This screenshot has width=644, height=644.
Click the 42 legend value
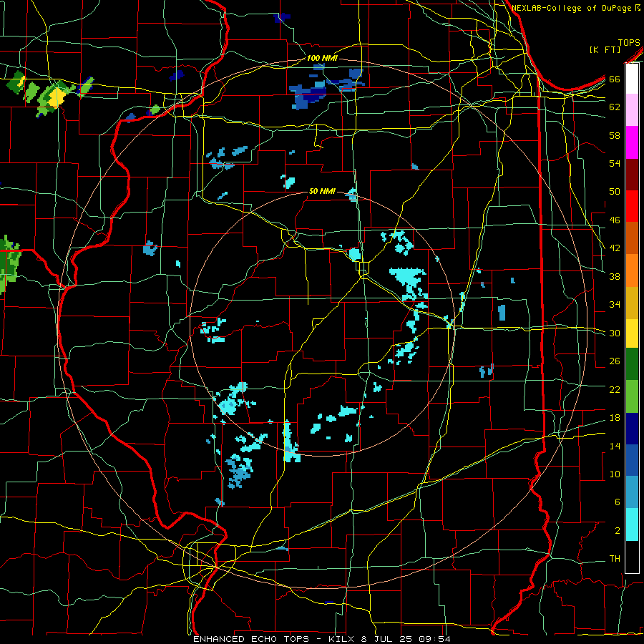pos(615,248)
